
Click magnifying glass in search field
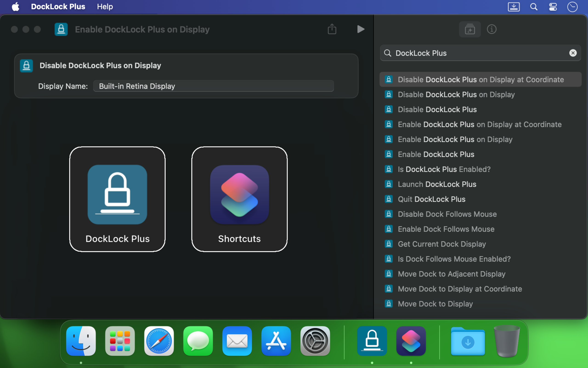pyautogui.click(x=387, y=53)
